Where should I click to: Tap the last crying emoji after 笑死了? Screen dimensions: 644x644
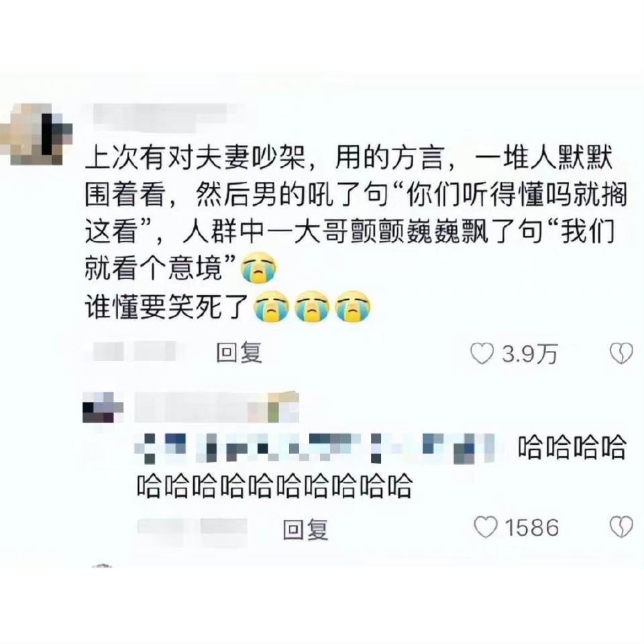354,307
